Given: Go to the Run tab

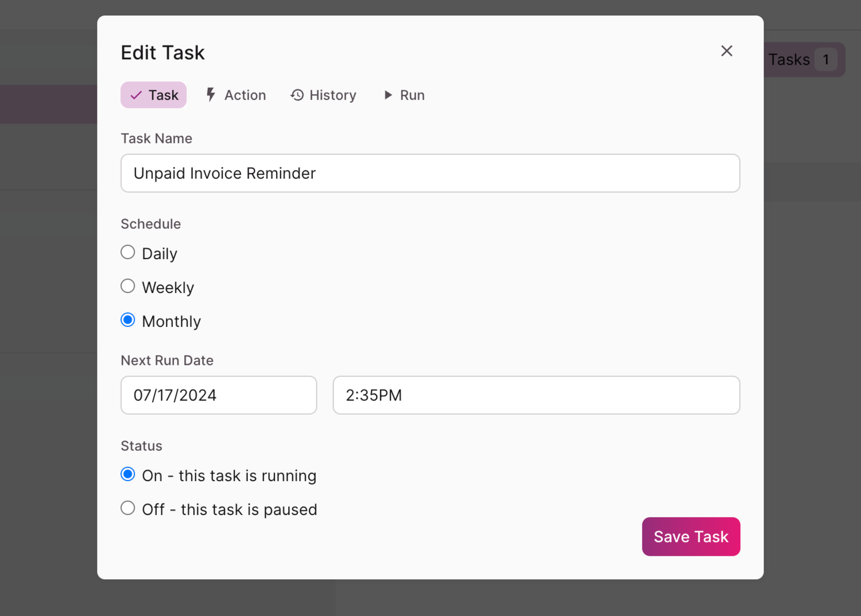Looking at the screenshot, I should [x=405, y=95].
